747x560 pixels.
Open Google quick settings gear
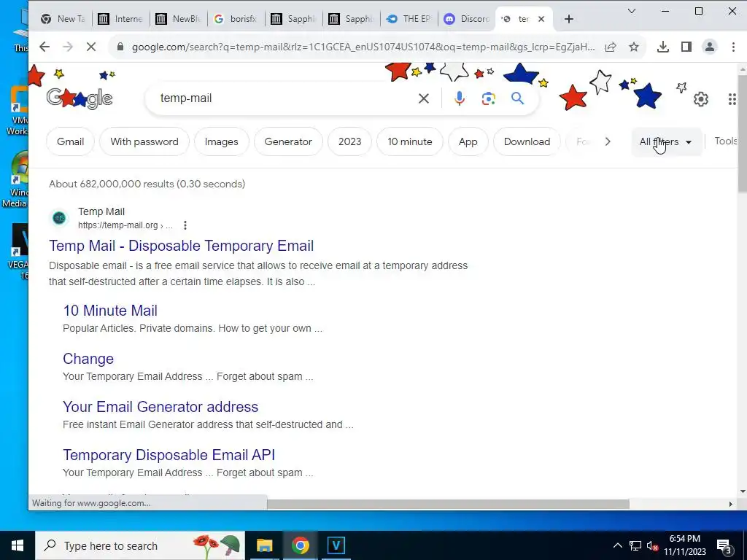point(701,99)
